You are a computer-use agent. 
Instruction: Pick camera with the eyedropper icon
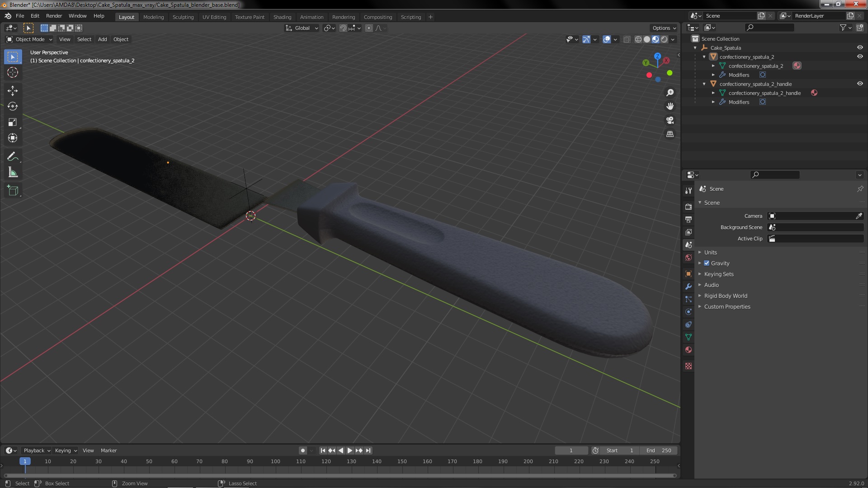[x=859, y=216]
